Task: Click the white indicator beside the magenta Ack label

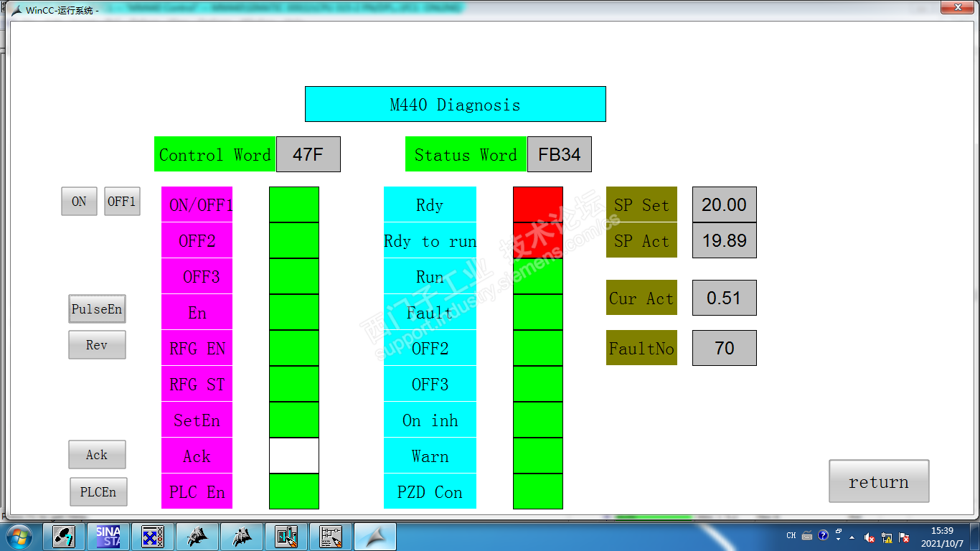Action: [x=294, y=456]
